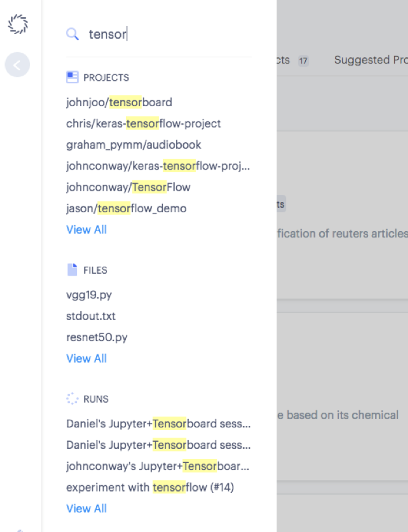Click the FILES document icon
The image size is (408, 532).
coord(72,270)
